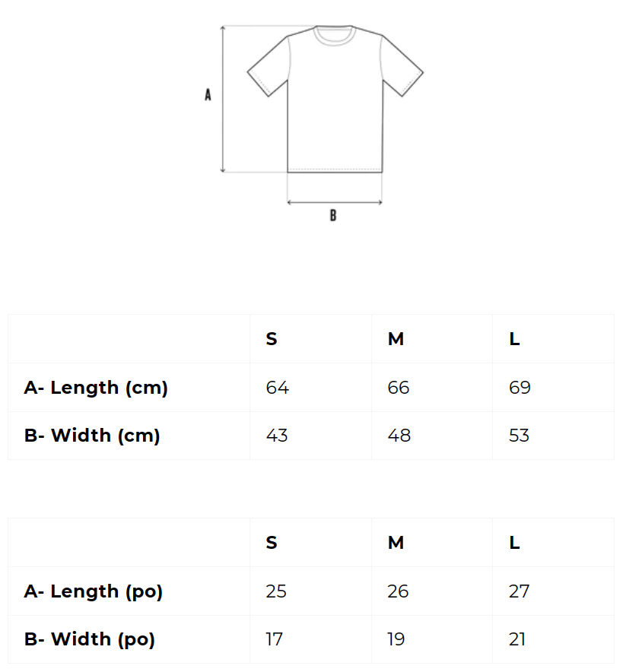The height and width of the screenshot is (672, 623).
Task: Select the M column header in the po table
Action: tap(396, 543)
